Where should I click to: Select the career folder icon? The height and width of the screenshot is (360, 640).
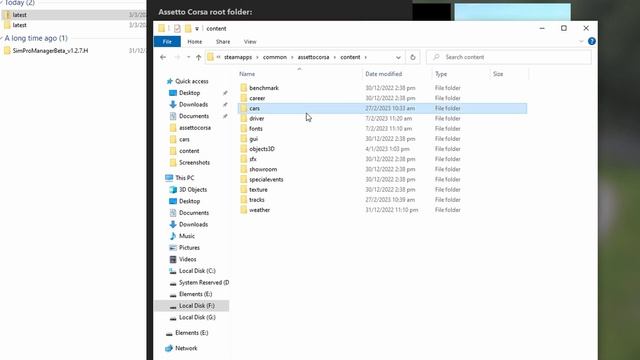pos(244,98)
